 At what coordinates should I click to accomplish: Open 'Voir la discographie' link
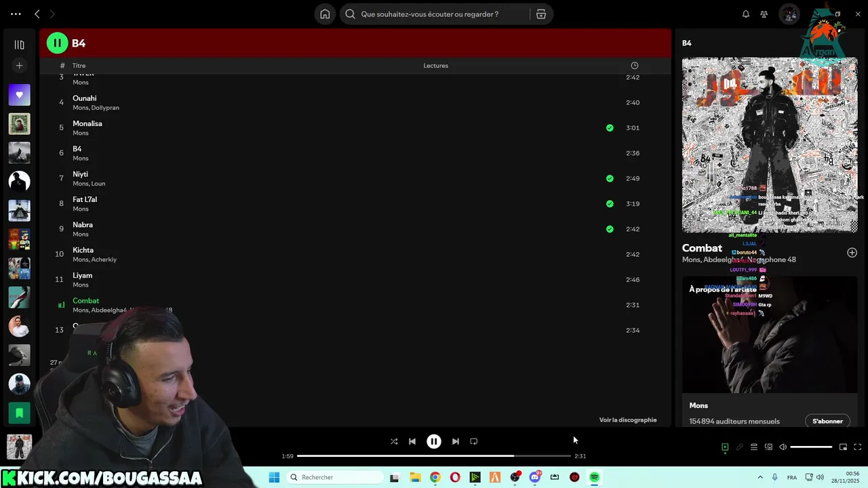(628, 420)
